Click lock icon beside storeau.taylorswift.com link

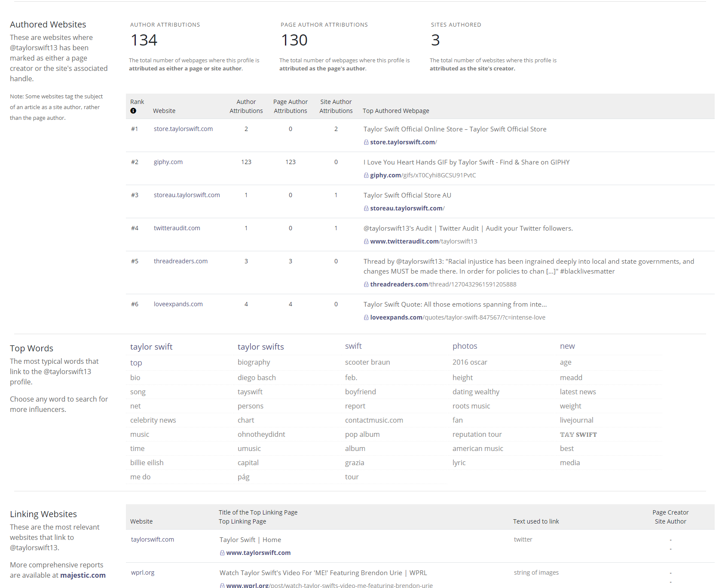tap(366, 208)
